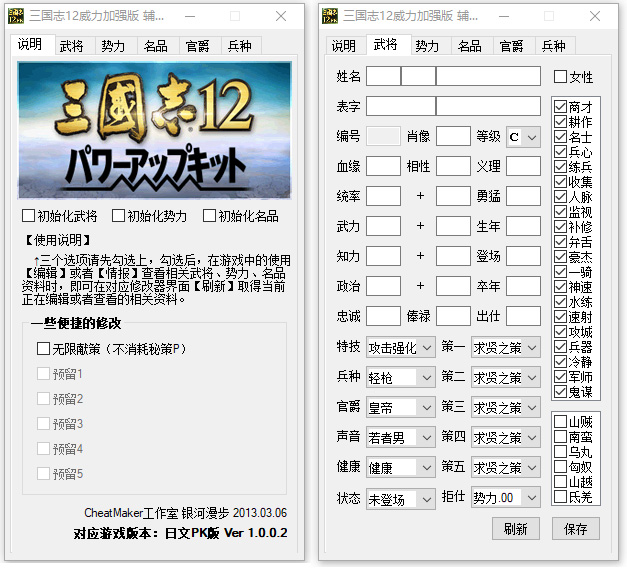
Task: Open the 拒仕 dropdown showing 势力.00
Action: [506, 497]
